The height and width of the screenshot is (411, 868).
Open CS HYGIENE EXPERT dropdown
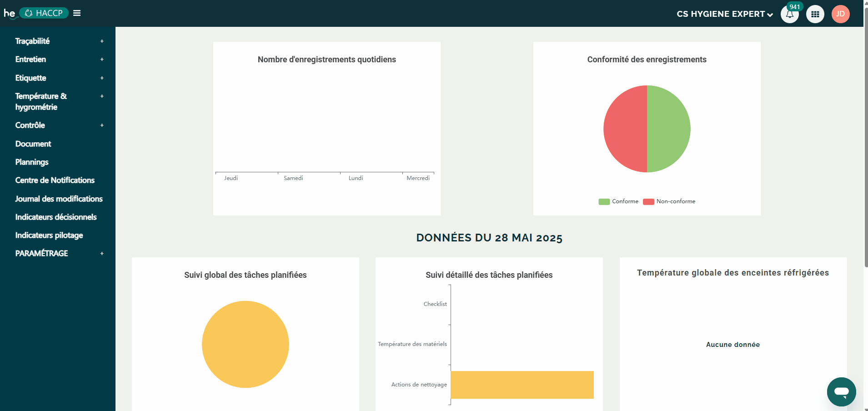[725, 14]
